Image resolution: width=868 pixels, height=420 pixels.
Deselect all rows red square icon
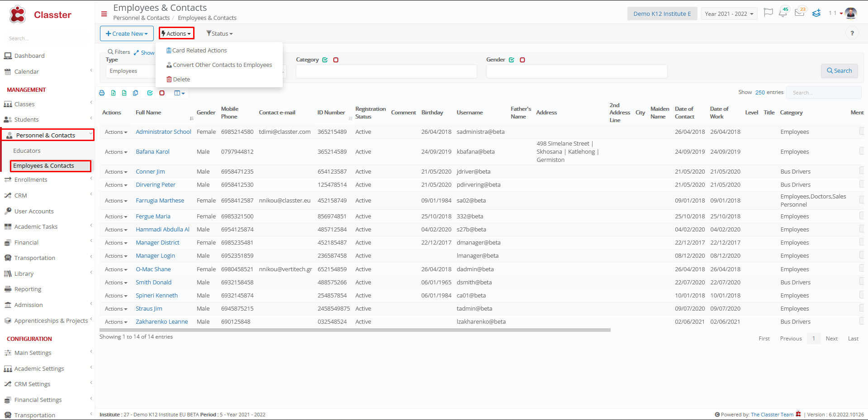pos(161,93)
